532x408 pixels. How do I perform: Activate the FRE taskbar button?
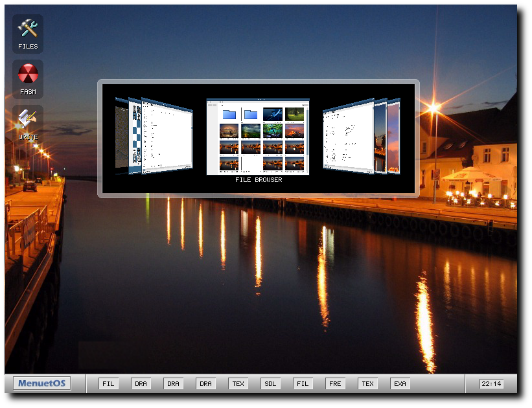pos(335,383)
